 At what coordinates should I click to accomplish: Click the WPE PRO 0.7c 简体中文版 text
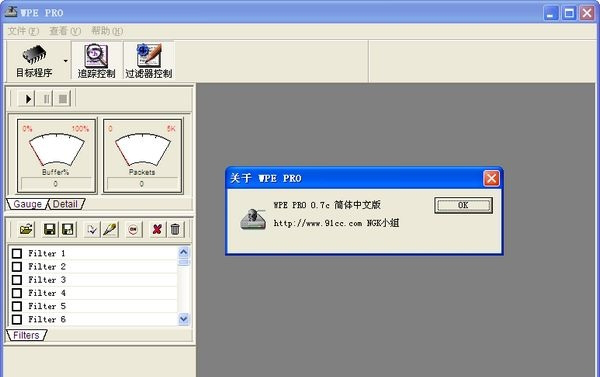click(327, 205)
